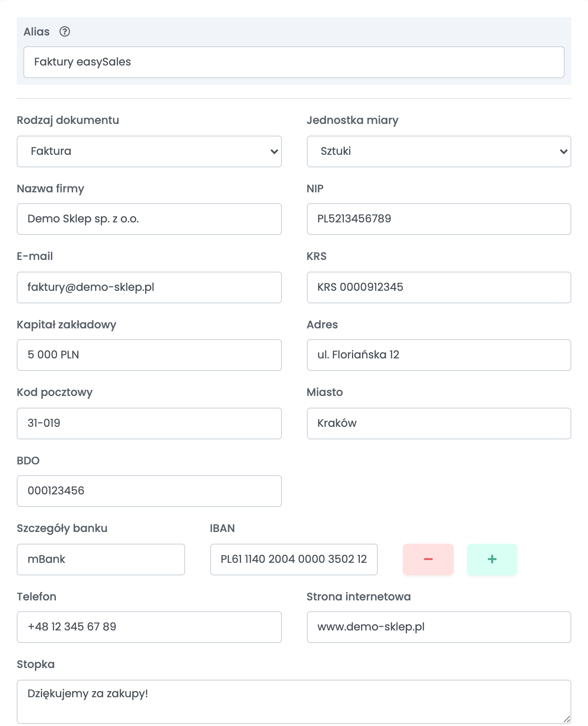This screenshot has height=726, width=588.
Task: Edit the Kapitał zakładowy field
Action: (149, 355)
